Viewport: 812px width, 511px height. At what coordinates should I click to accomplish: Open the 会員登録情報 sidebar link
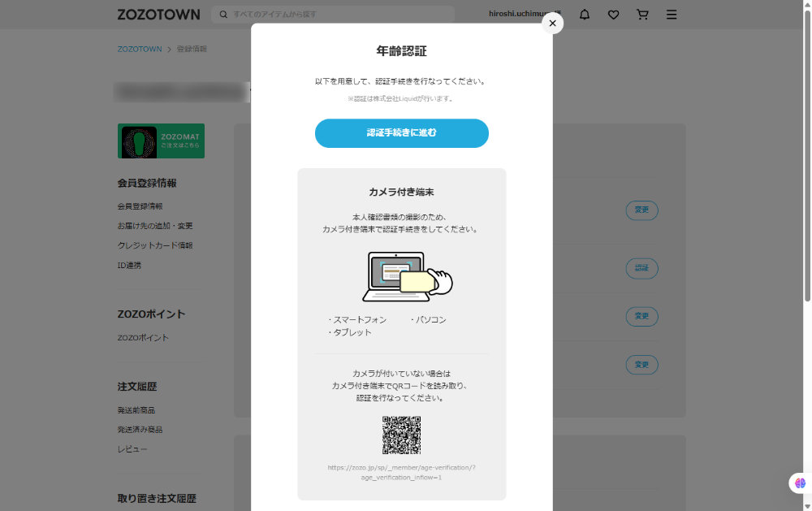140,206
